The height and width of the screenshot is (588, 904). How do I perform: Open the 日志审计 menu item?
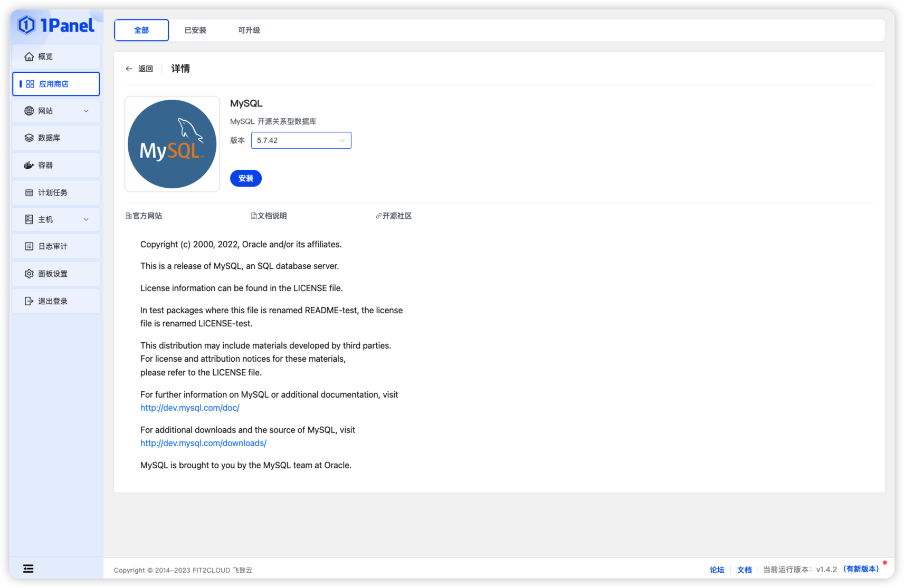point(53,246)
